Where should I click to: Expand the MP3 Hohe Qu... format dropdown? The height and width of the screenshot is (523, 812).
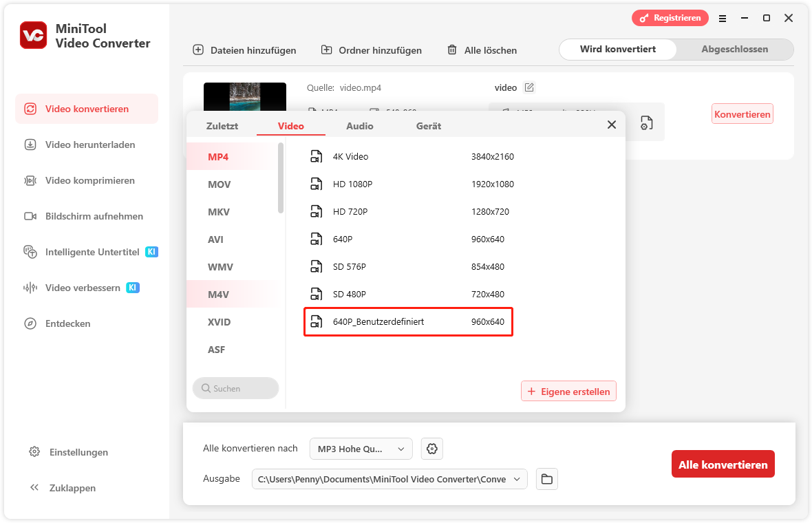(x=361, y=449)
